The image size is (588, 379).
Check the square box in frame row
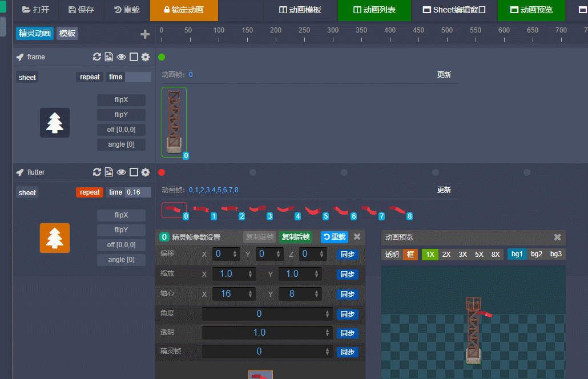coord(134,57)
